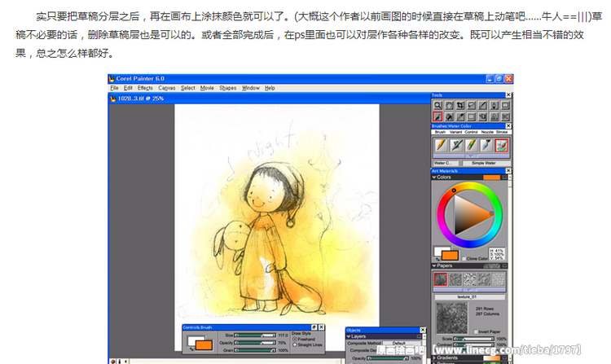Image resolution: width=611 pixels, height=364 pixels.
Task: Adjust the brush Size slider
Action: [x=255, y=335]
